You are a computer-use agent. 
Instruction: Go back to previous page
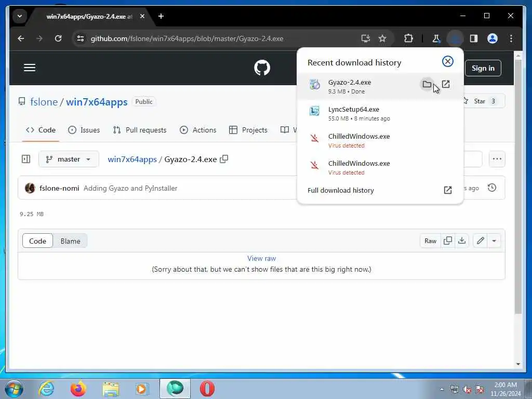21,38
